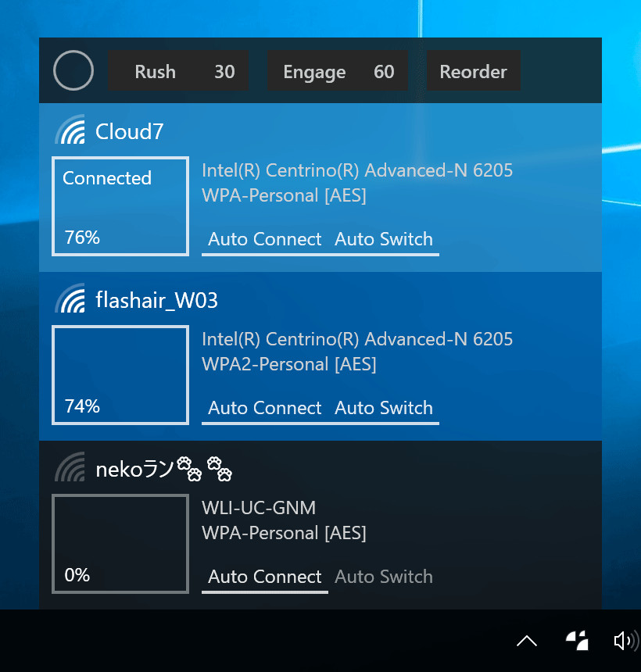This screenshot has width=641, height=672.
Task: Click the circular rescan indicator
Action: (73, 70)
